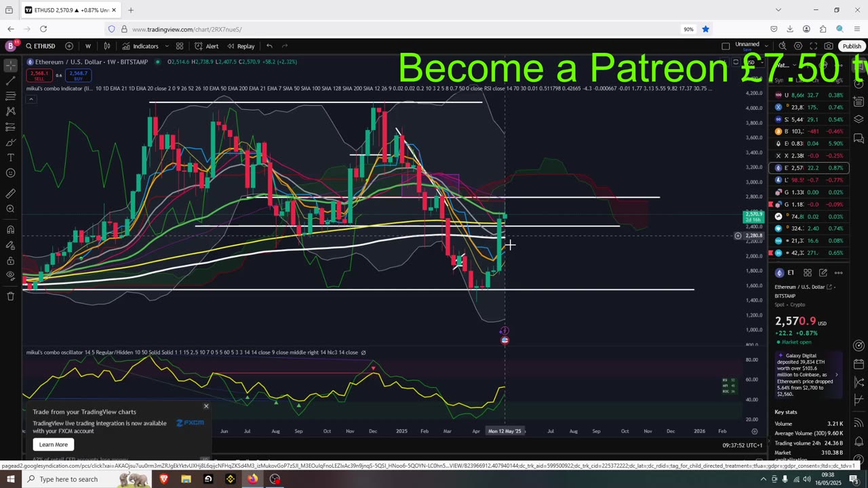Select the highlighted ETH row in watchlist

pyautogui.click(x=809, y=168)
